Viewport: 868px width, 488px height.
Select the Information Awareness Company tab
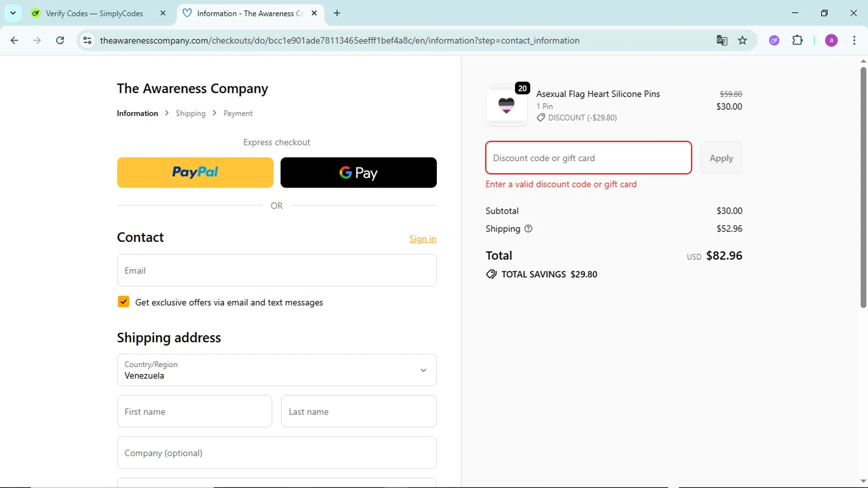click(250, 13)
